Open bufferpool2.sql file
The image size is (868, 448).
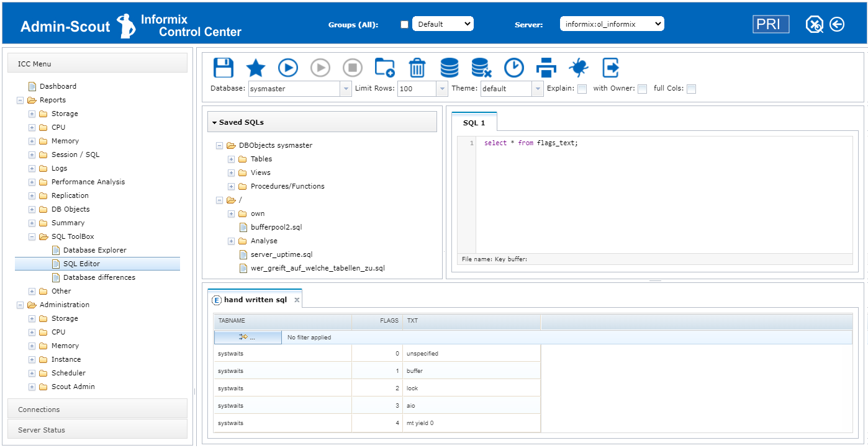point(276,227)
